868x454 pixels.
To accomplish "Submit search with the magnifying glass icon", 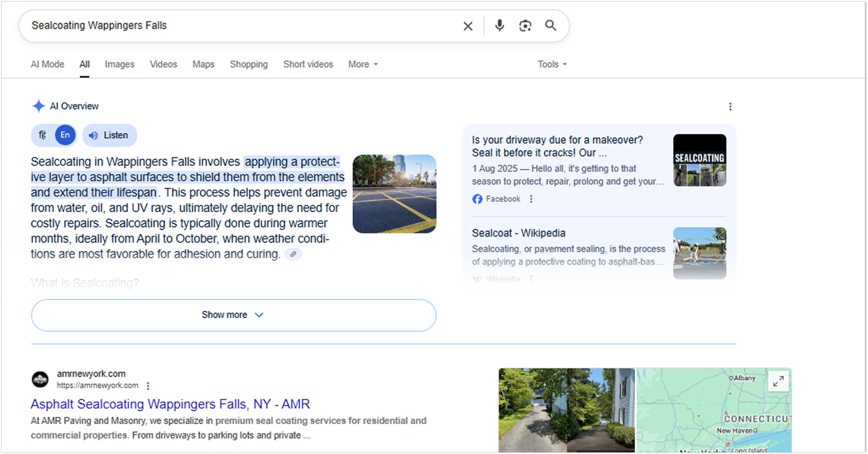I will (551, 26).
